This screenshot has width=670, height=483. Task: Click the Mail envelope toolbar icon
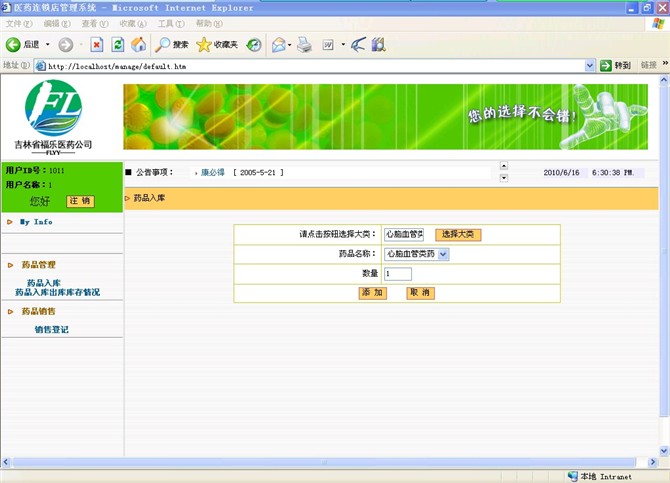pos(279,45)
